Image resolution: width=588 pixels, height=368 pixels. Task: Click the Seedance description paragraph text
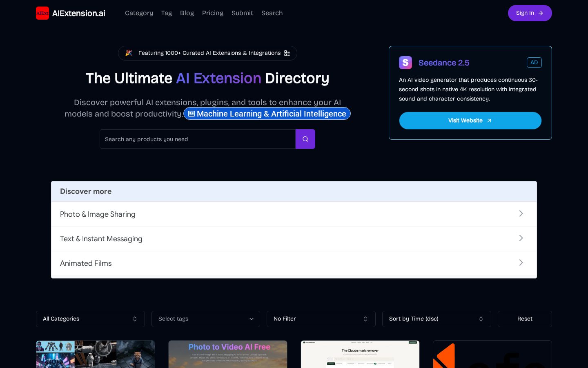coord(468,89)
